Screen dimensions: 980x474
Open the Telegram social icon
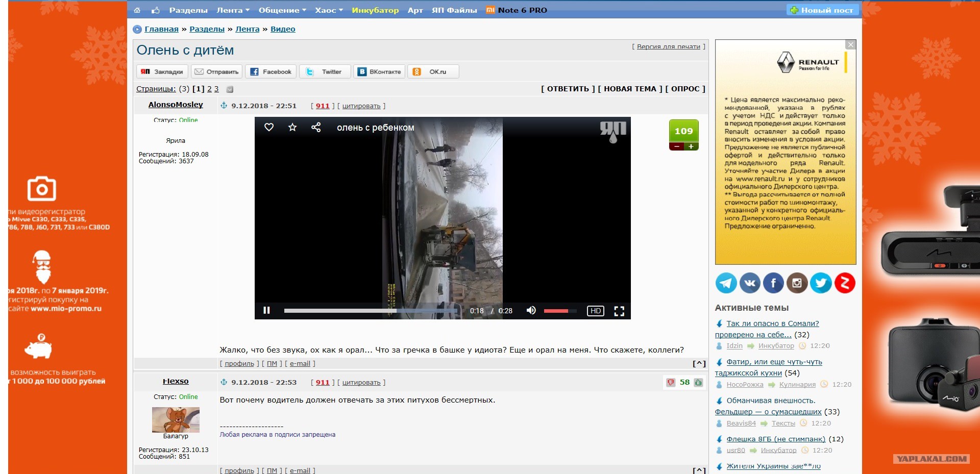tap(726, 283)
